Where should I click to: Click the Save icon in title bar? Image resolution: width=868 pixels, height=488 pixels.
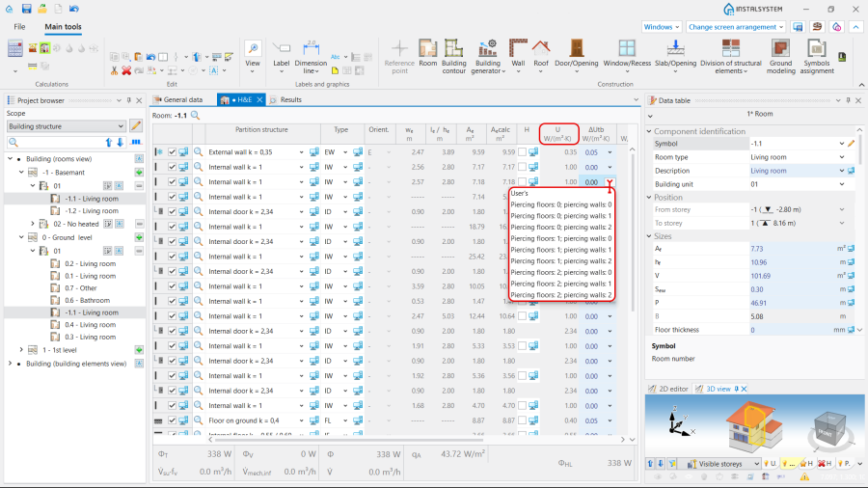coord(26,9)
